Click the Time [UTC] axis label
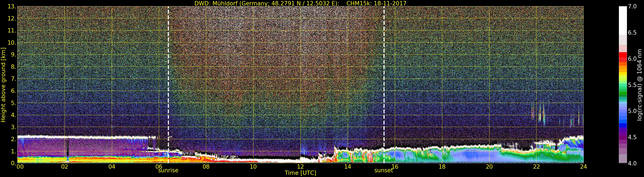The image size is (644, 177). 300,173
